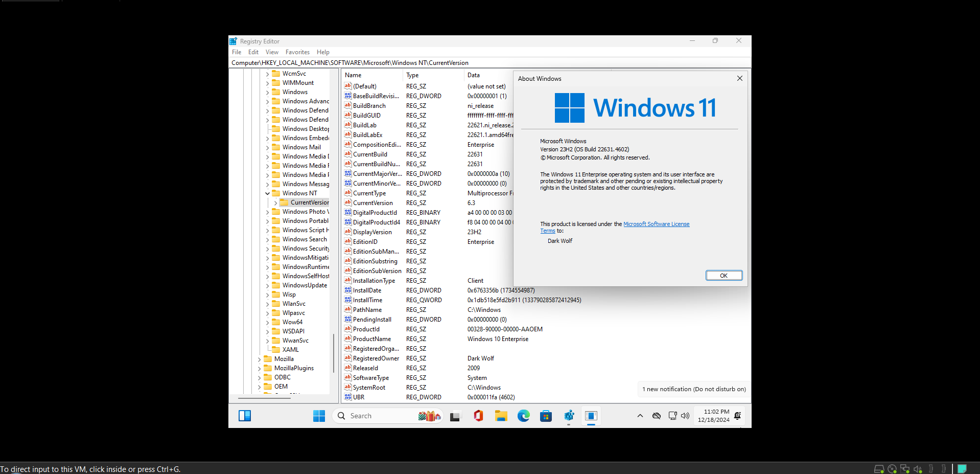Click OK in About Windows dialog
The image size is (980, 474).
[x=724, y=276]
